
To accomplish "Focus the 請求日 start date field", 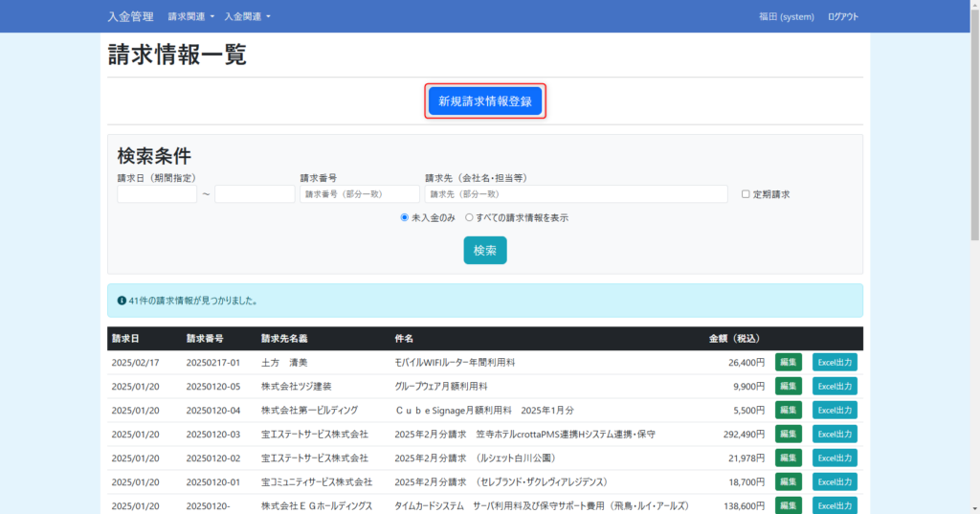I will click(x=157, y=194).
